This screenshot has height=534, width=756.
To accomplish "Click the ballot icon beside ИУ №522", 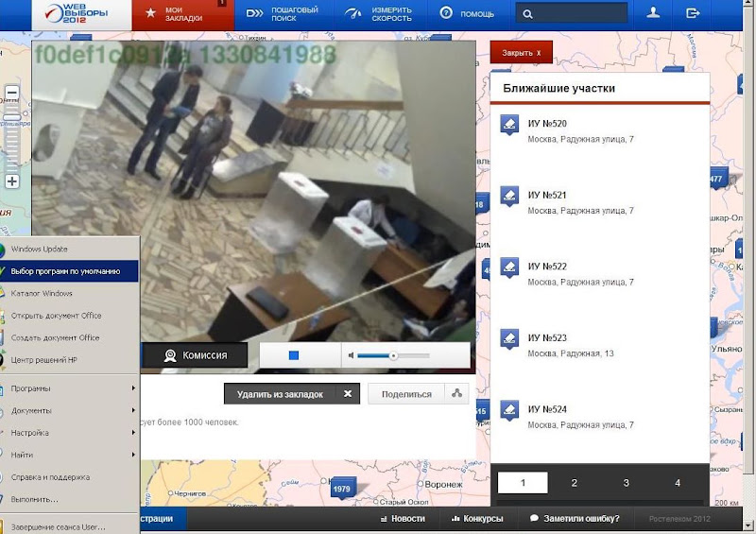I will pos(509,267).
